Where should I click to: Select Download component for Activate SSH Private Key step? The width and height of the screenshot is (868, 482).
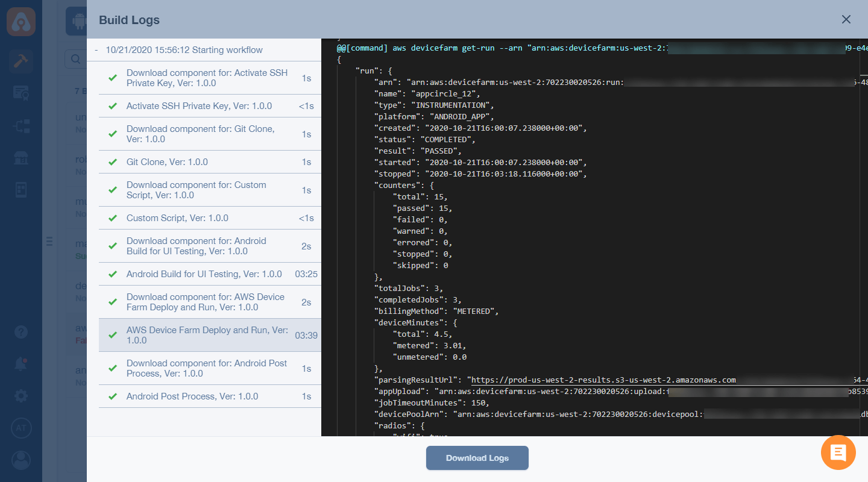pos(210,78)
